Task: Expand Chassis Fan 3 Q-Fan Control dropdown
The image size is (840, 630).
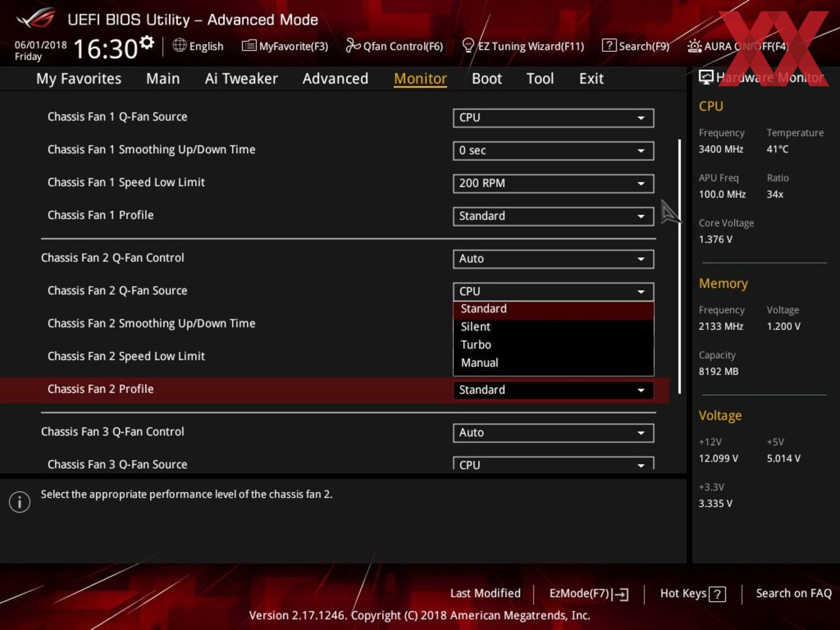Action: (x=553, y=433)
